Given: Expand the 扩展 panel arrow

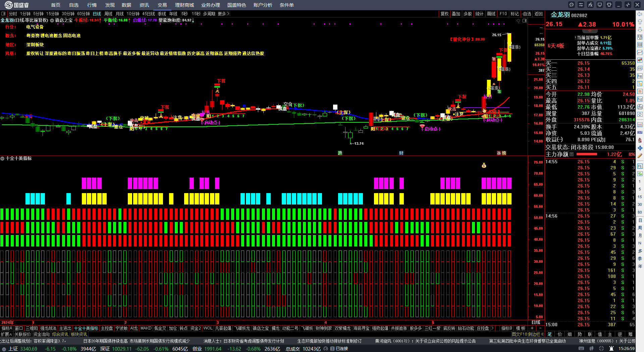Looking at the screenshot, I should coord(6,334).
